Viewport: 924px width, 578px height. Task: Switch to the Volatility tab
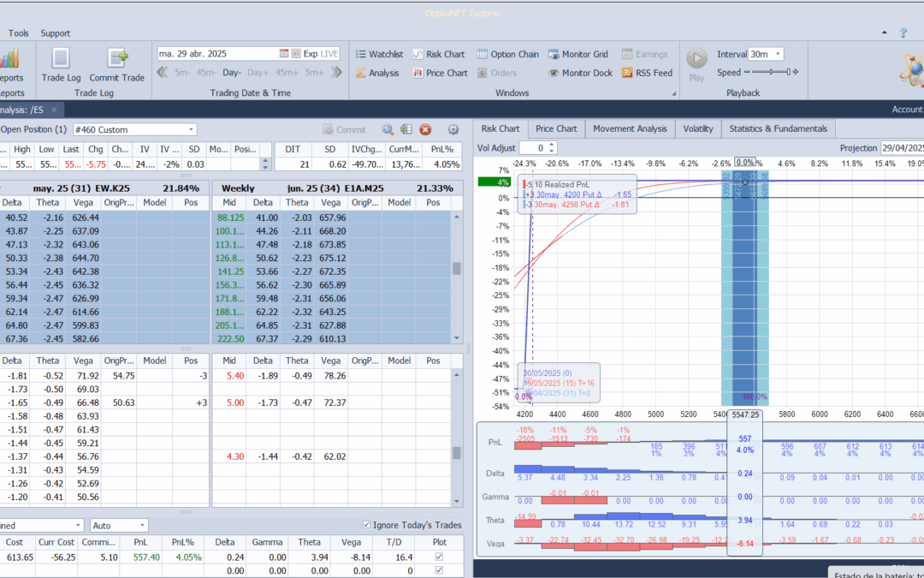point(698,128)
